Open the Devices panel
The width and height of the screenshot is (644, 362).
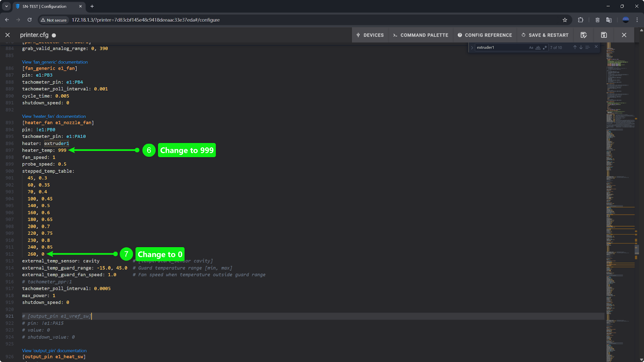pyautogui.click(x=370, y=35)
